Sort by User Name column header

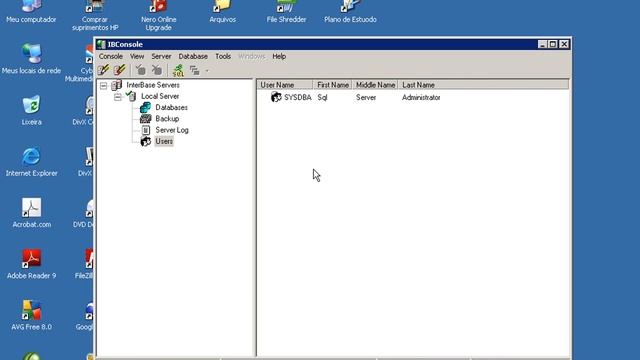pyautogui.click(x=285, y=85)
